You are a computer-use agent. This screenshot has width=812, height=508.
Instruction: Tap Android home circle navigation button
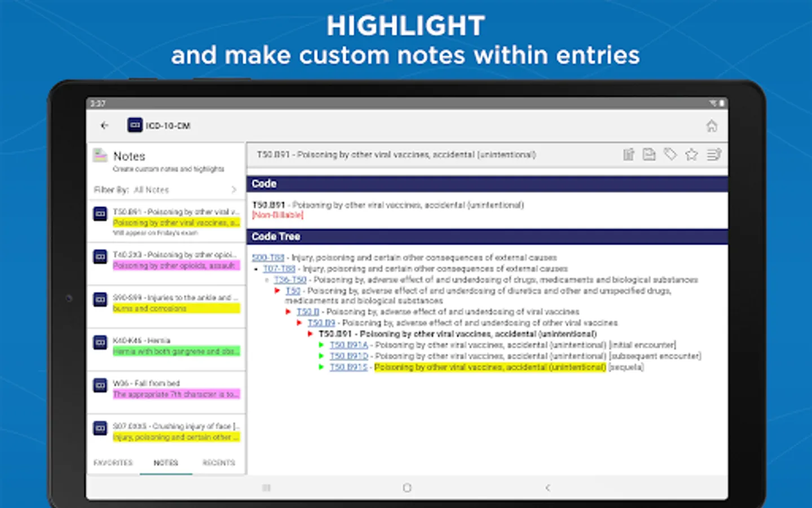pyautogui.click(x=407, y=488)
